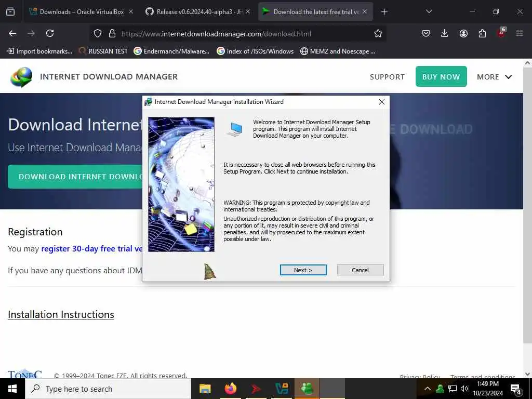Close the Oracle VirtualBox tab
Screen dimensions: 532x399
click(131, 11)
